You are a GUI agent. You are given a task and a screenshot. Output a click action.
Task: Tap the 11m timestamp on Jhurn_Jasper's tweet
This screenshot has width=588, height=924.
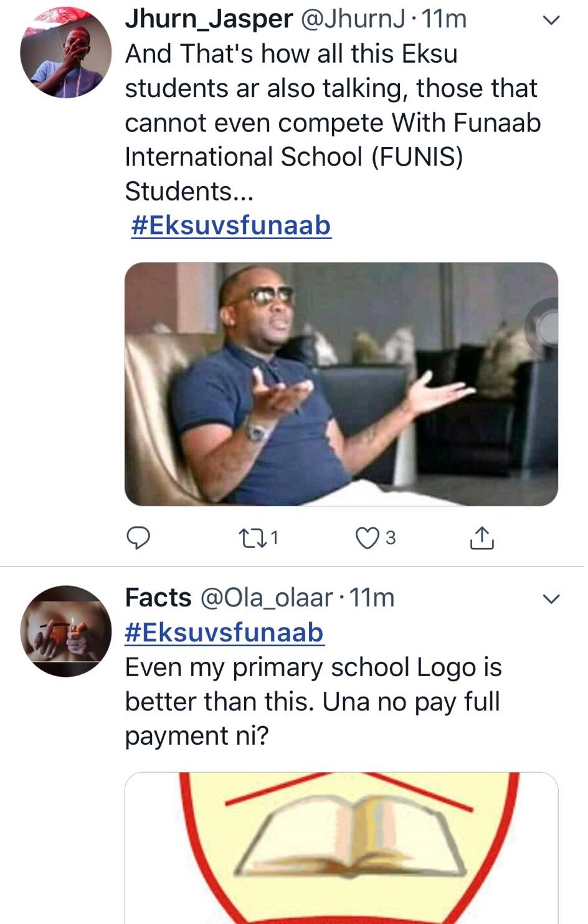pyautogui.click(x=444, y=19)
